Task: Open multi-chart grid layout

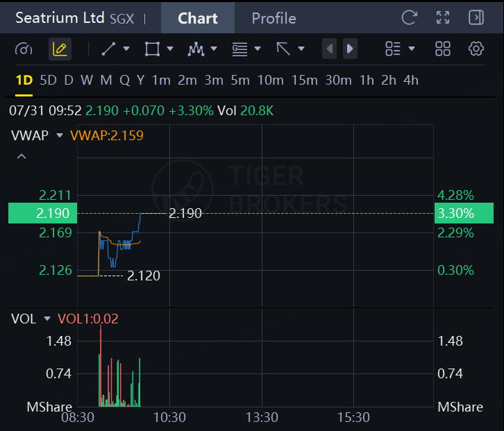Action: point(443,49)
